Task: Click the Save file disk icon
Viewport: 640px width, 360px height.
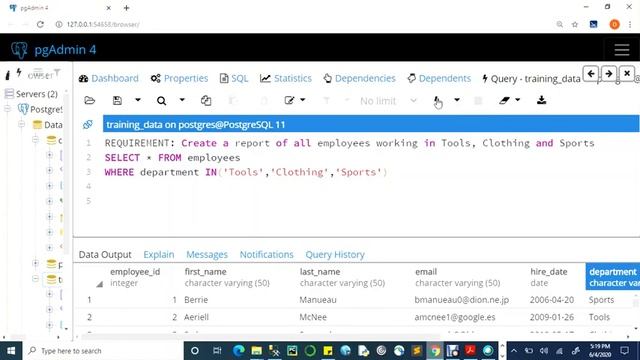Action: pyautogui.click(x=117, y=100)
